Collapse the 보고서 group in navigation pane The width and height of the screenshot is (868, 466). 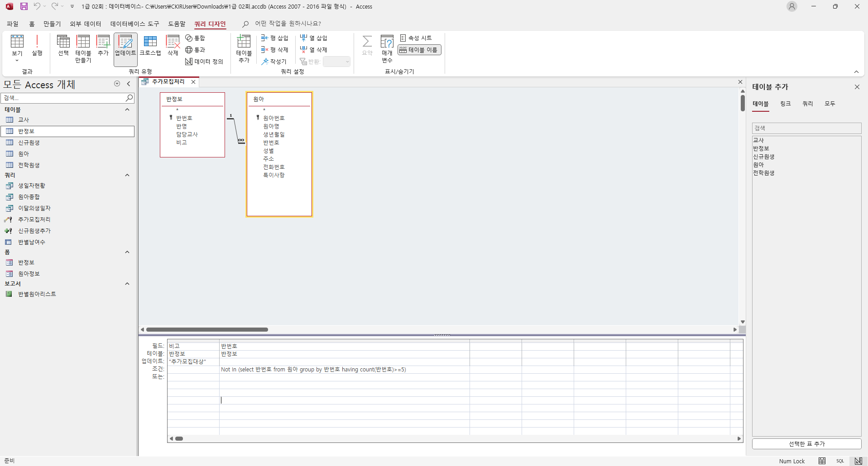[x=127, y=284]
